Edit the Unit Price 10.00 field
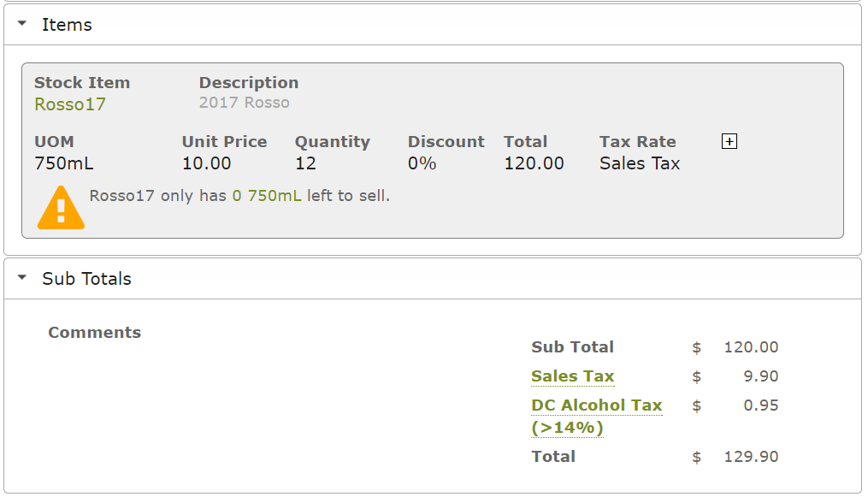This screenshot has height=503, width=868. click(206, 163)
